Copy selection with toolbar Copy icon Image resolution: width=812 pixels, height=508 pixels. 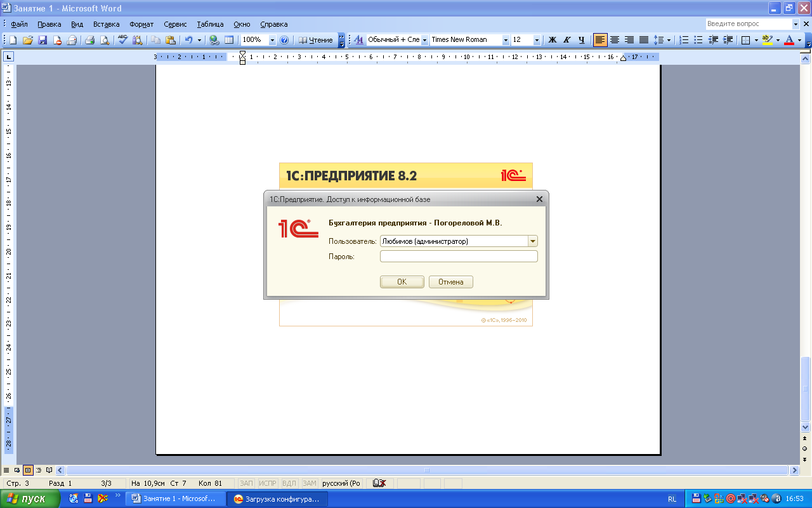point(155,40)
